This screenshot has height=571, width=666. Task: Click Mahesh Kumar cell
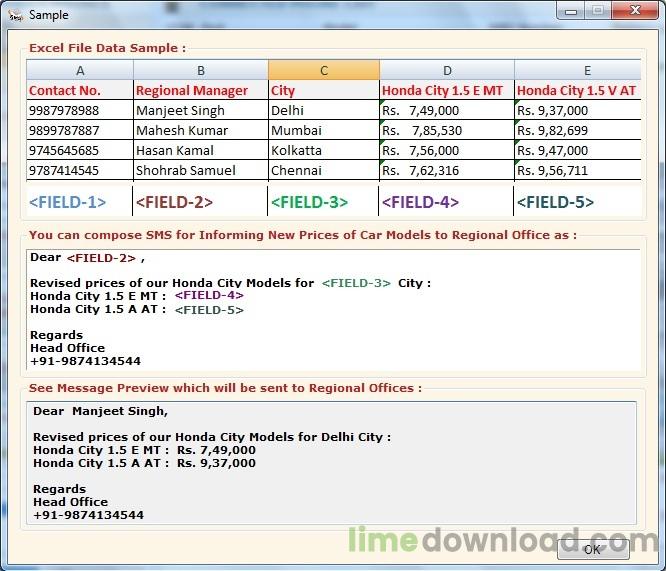tap(201, 130)
